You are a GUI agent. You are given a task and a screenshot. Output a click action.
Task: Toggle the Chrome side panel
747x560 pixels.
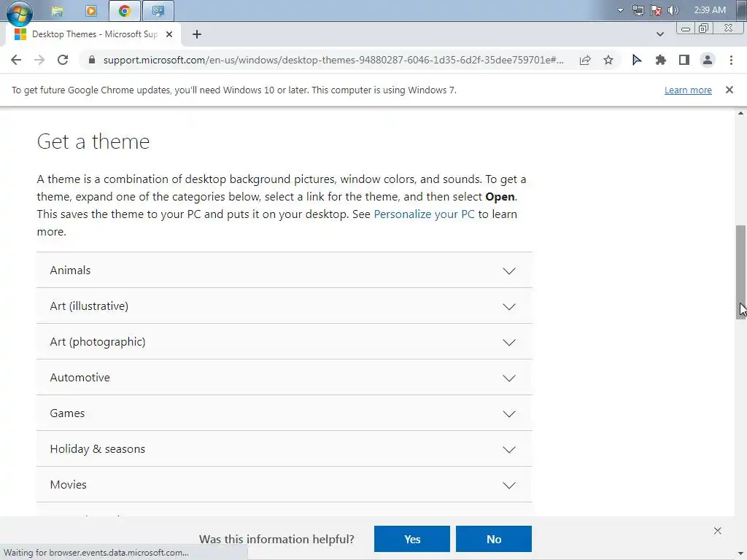pyautogui.click(x=684, y=60)
